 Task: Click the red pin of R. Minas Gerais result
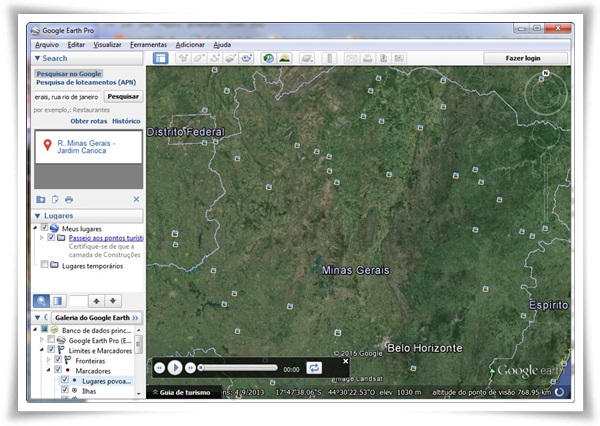click(x=47, y=145)
